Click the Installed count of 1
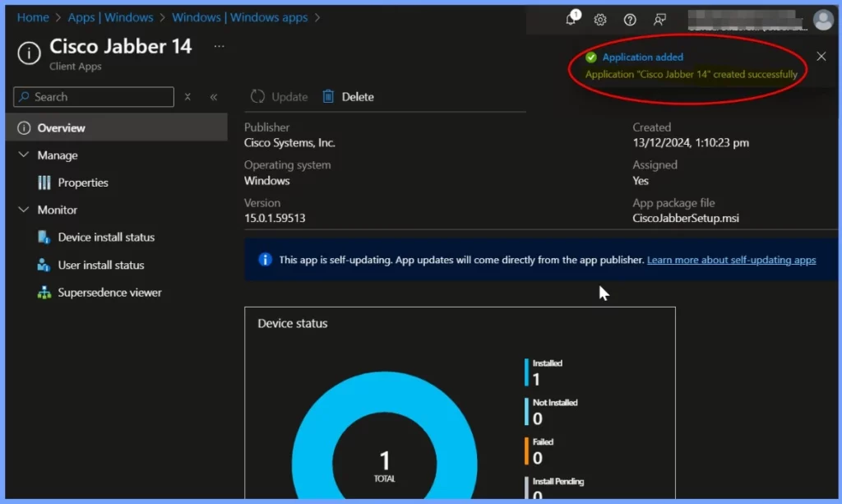 tap(536, 380)
